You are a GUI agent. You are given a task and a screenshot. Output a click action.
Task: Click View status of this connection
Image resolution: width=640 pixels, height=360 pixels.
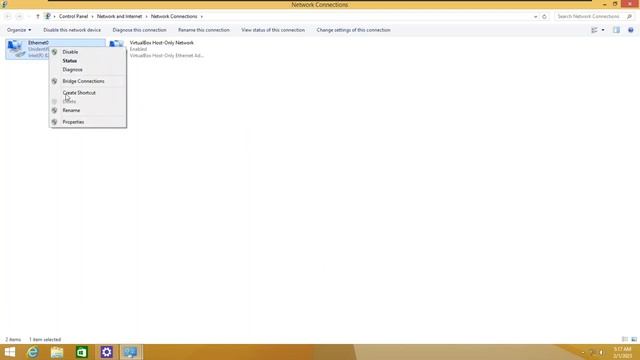[x=273, y=30]
